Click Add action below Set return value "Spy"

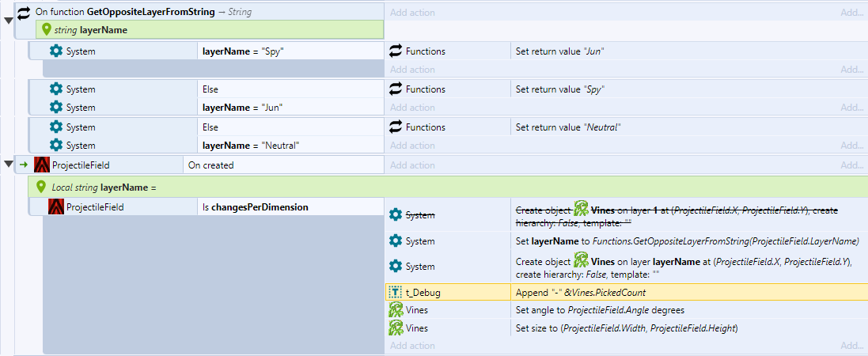pos(412,108)
